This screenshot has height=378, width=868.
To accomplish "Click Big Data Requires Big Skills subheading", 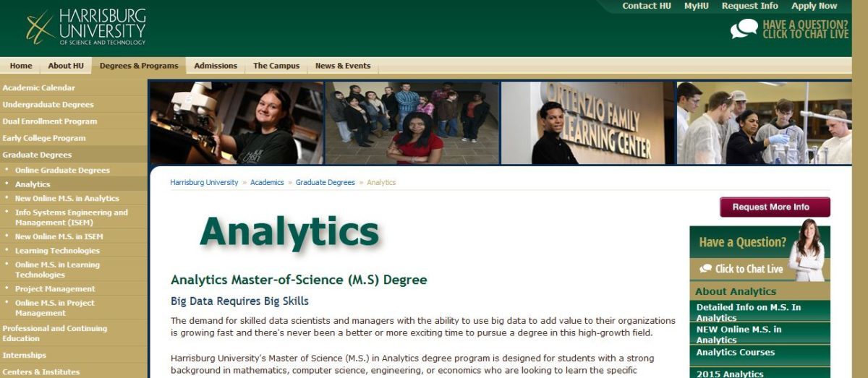I will click(x=239, y=301).
